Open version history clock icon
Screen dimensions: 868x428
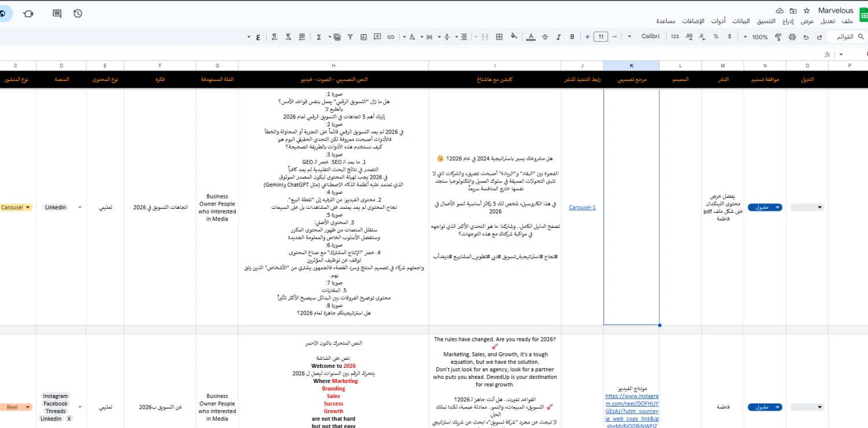(x=78, y=13)
